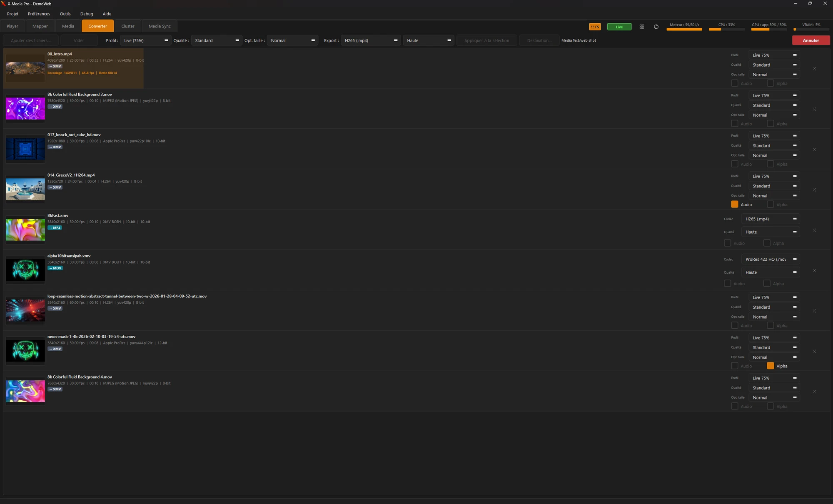Image resolution: width=833 pixels, height=504 pixels.
Task: Remove 017_knock_out_cube_hd.mov using its X
Action: [x=814, y=150]
